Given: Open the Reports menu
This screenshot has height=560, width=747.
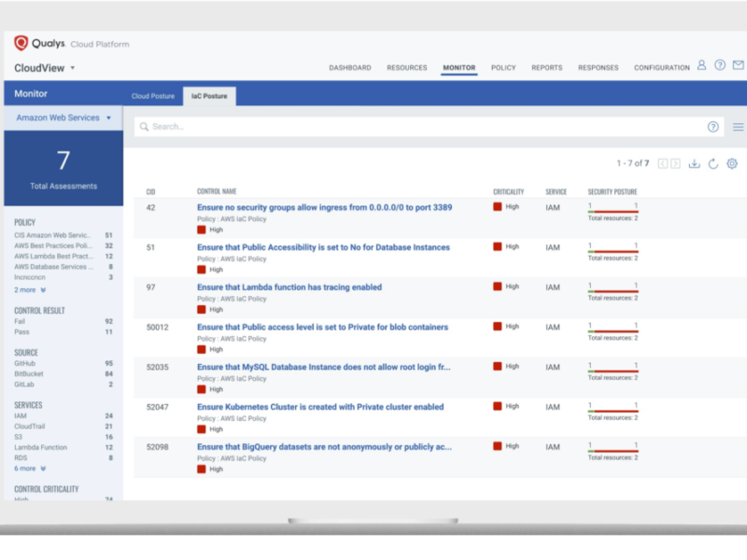Looking at the screenshot, I should point(547,67).
